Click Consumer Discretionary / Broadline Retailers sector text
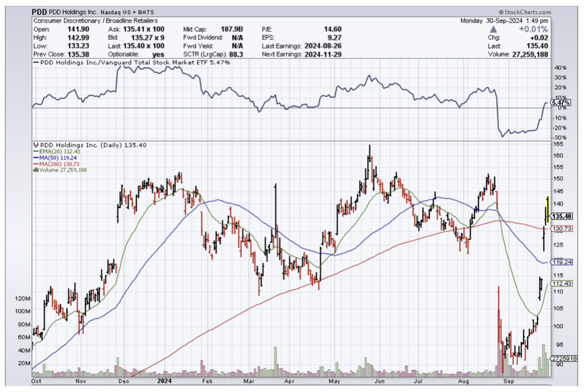The image size is (584, 392). click(96, 21)
